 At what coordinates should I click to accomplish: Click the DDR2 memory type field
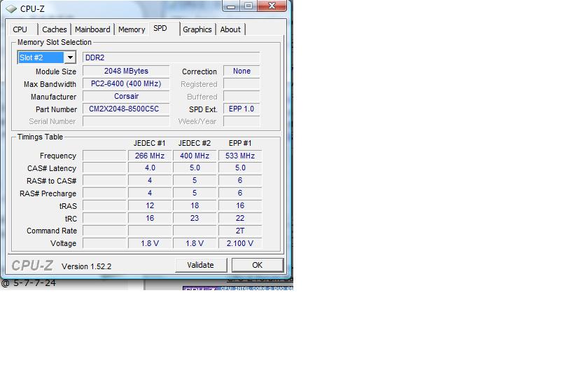tap(171, 57)
